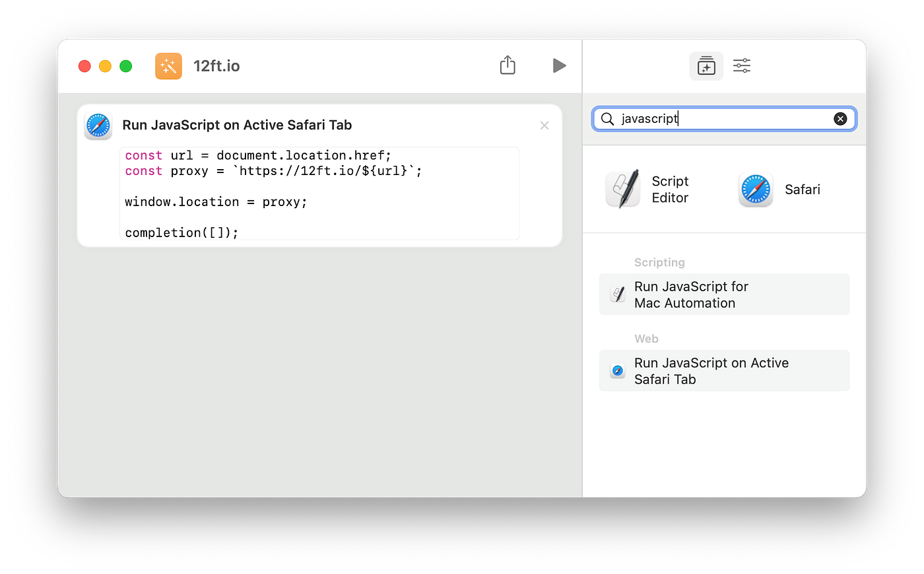
Task: Click the Run shortcut play button
Action: [559, 65]
